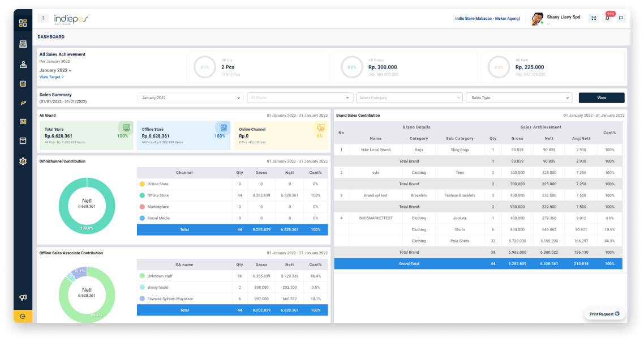The height and width of the screenshot is (341, 644).
Task: Click the Sub Category column header
Action: (460, 139)
